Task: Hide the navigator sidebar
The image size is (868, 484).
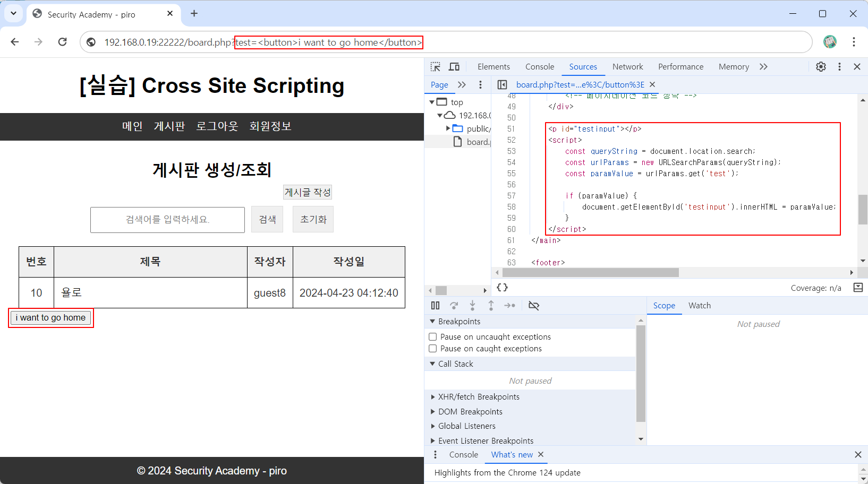Action: click(502, 85)
